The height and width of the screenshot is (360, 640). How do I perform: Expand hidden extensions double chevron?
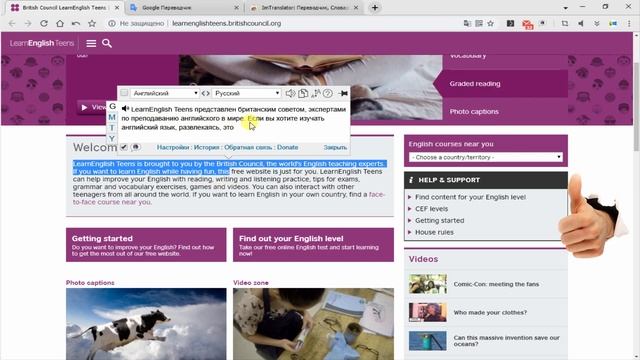click(596, 24)
